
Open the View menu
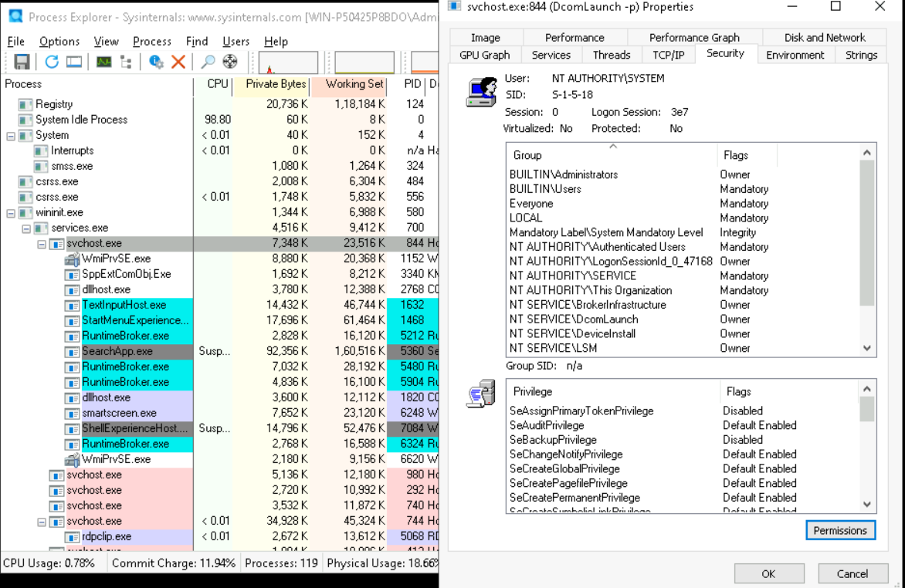point(107,42)
